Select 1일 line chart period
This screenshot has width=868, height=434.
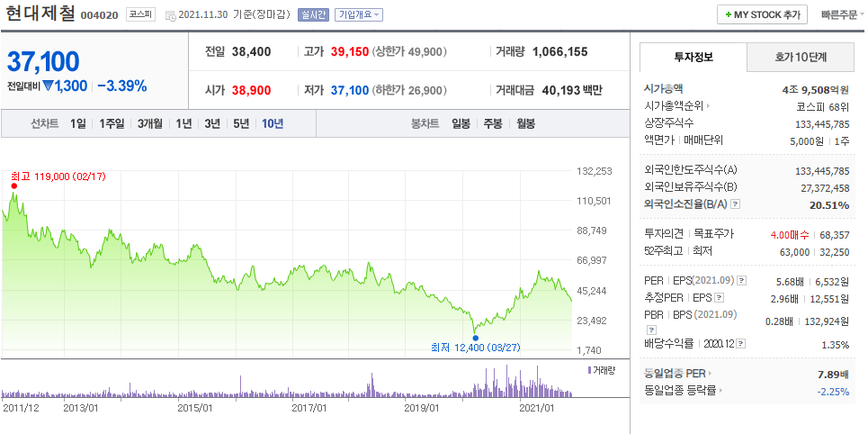click(78, 123)
